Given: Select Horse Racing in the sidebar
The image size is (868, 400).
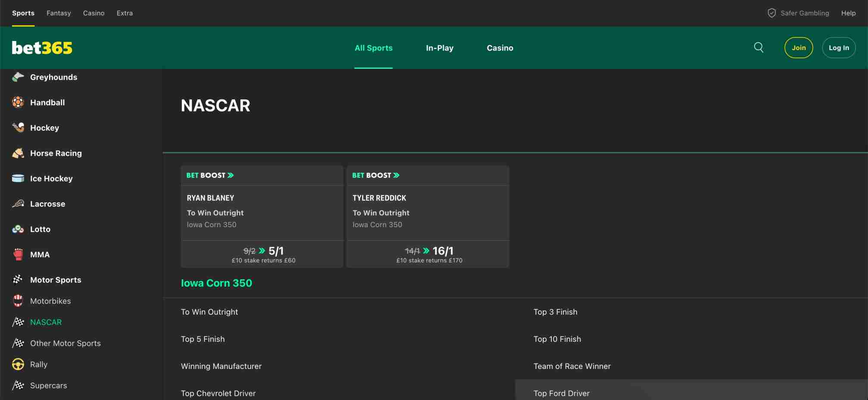Looking at the screenshot, I should pos(56,153).
